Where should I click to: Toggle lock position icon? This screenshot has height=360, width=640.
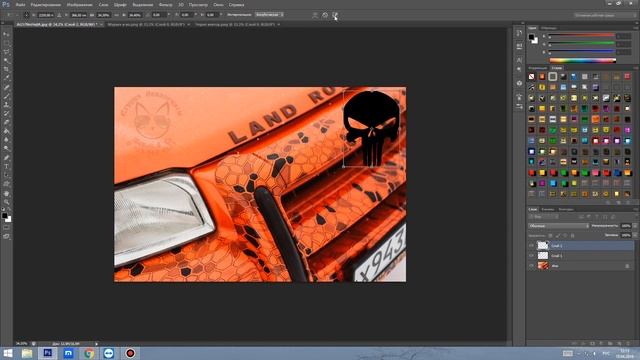[x=565, y=236]
